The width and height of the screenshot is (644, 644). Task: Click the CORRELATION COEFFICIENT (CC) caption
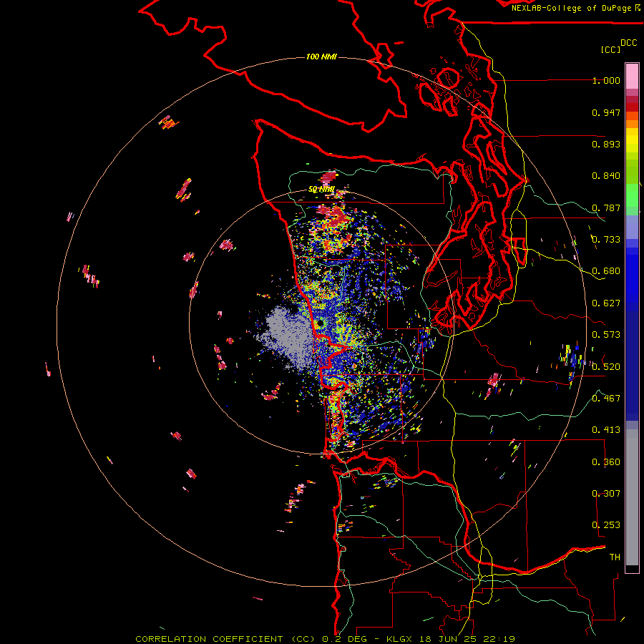coord(227,639)
